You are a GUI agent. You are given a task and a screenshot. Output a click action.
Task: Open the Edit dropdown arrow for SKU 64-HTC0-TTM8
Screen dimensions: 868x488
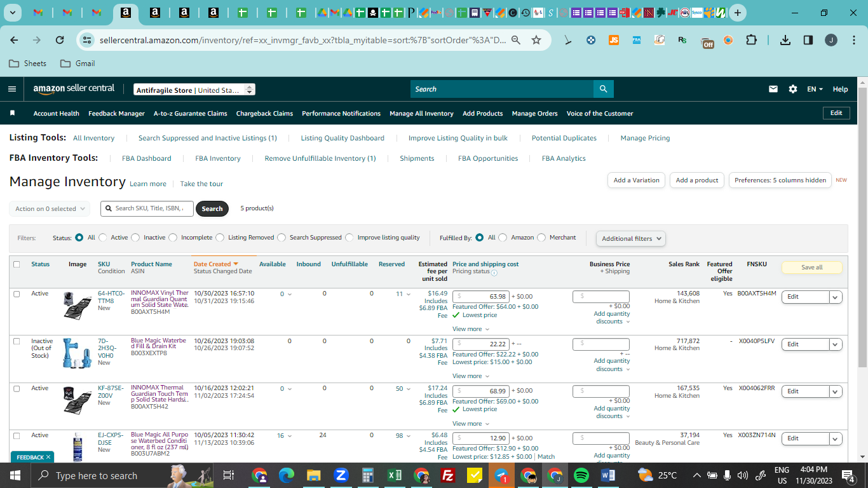(x=836, y=297)
